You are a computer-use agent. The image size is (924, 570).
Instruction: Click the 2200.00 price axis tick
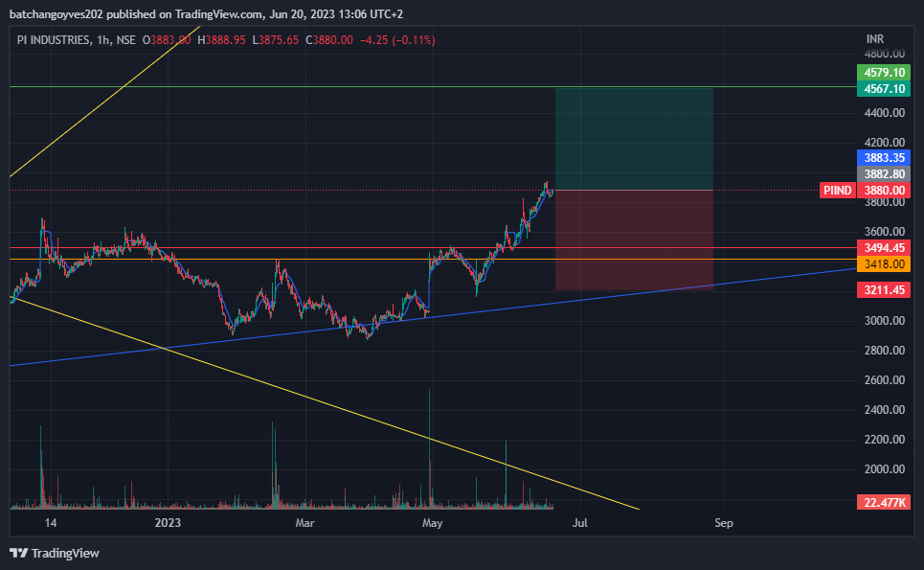click(x=885, y=440)
